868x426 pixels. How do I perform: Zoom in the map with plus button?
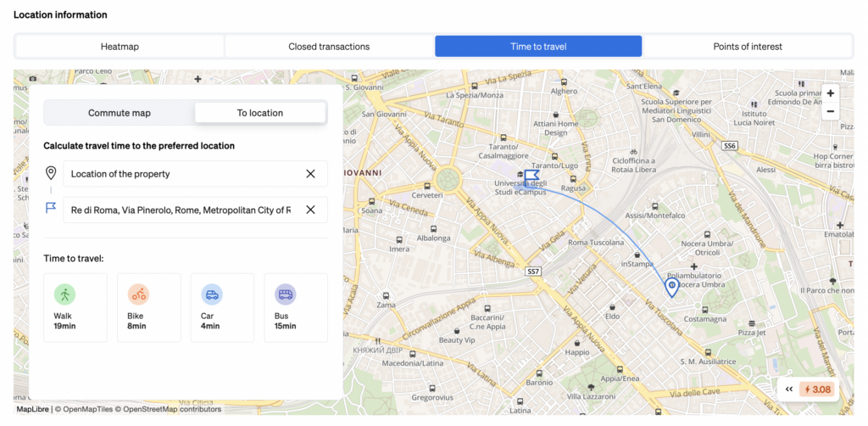(x=830, y=93)
